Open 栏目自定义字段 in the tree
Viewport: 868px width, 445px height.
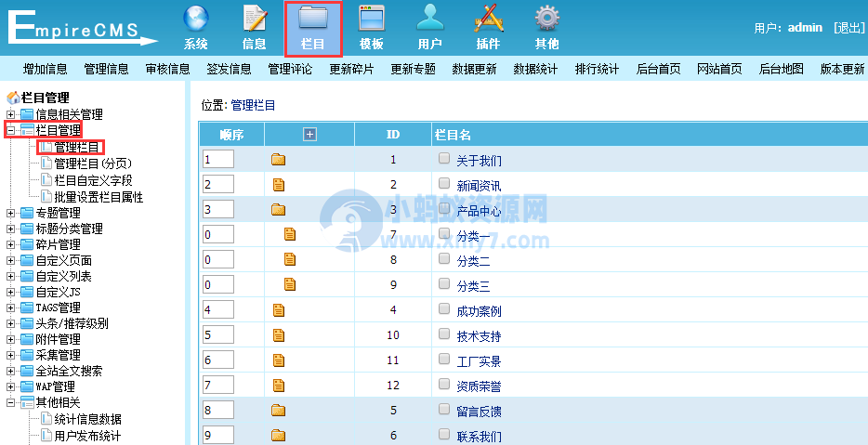(x=94, y=180)
